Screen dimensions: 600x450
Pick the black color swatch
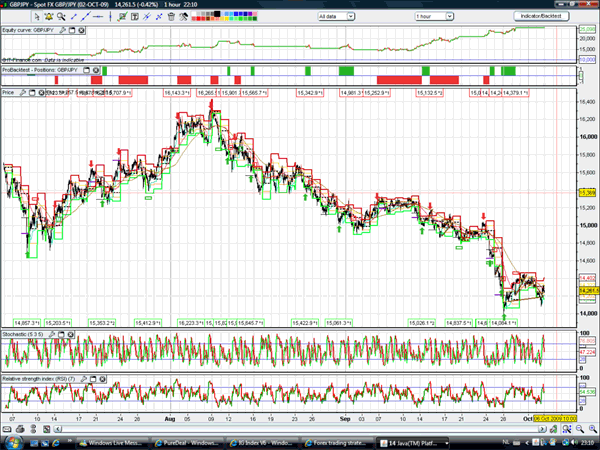click(x=217, y=14)
